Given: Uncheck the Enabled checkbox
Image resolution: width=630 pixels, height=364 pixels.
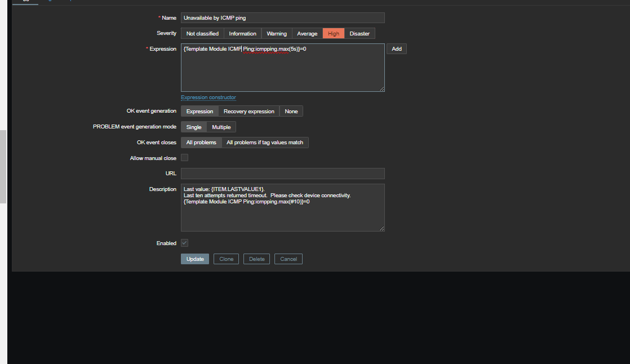Looking at the screenshot, I should 184,243.
